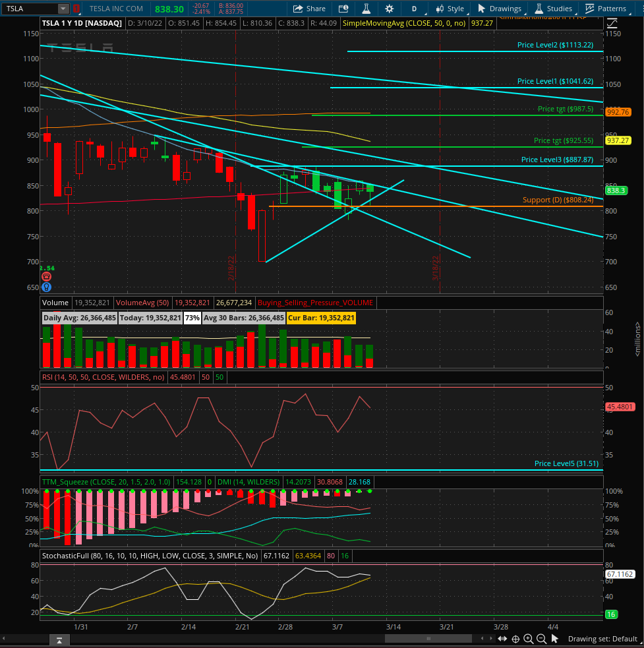Open Edit Studies via the flask icon
The height and width of the screenshot is (648, 644).
(366, 9)
